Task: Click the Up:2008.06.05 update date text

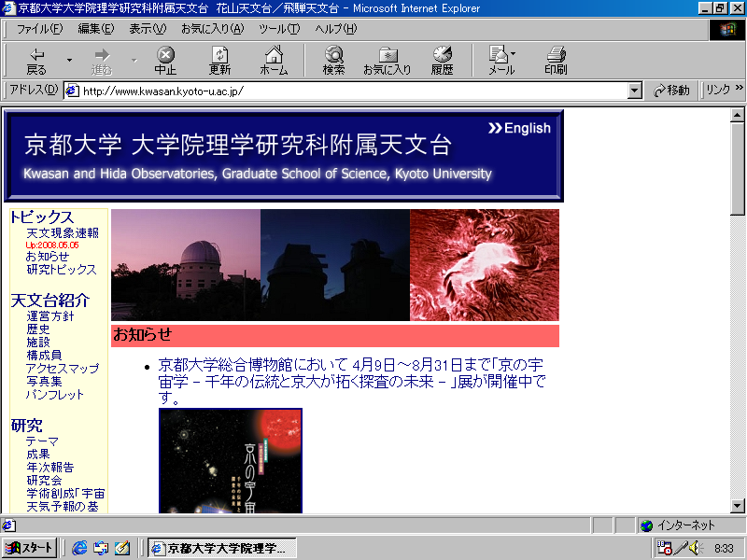Action: pos(52,245)
